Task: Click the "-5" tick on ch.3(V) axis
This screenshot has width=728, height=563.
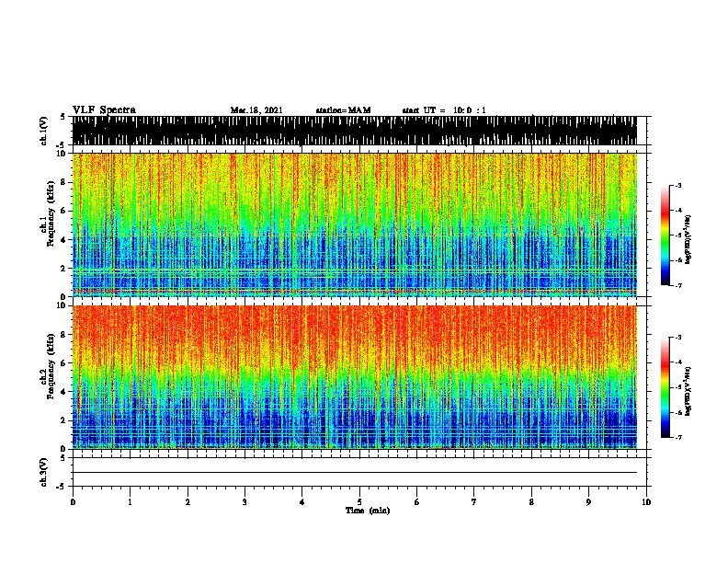Action: [61, 487]
